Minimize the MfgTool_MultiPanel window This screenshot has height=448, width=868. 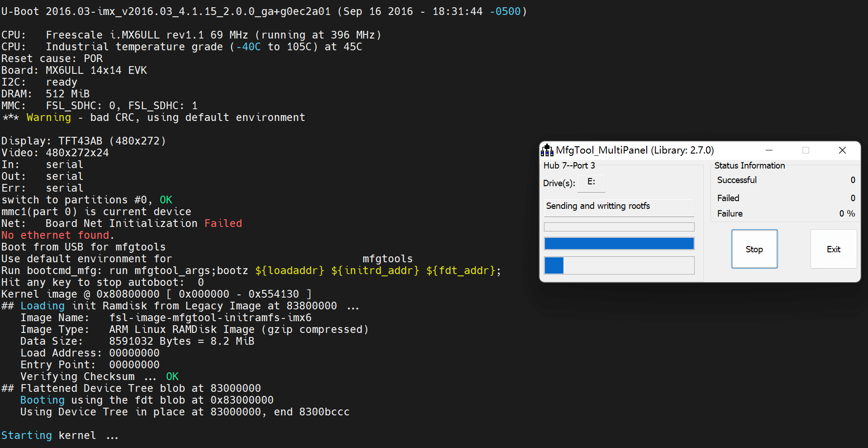tap(769, 150)
